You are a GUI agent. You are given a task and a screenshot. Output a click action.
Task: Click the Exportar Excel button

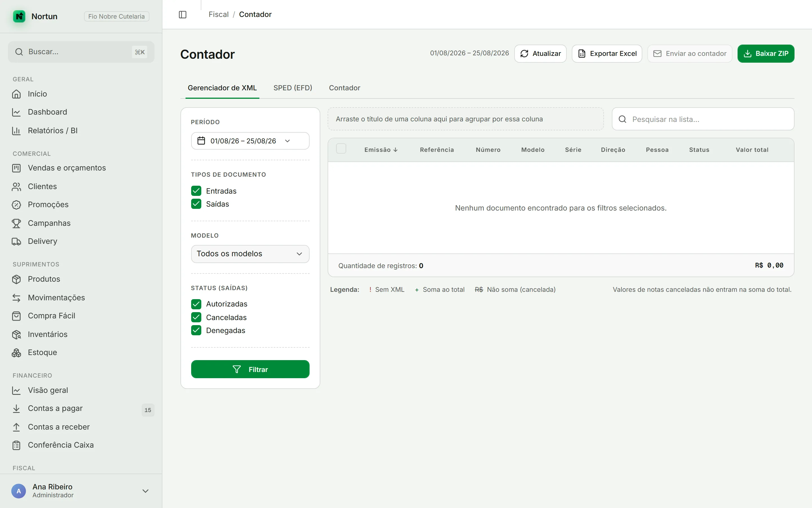[607, 53]
